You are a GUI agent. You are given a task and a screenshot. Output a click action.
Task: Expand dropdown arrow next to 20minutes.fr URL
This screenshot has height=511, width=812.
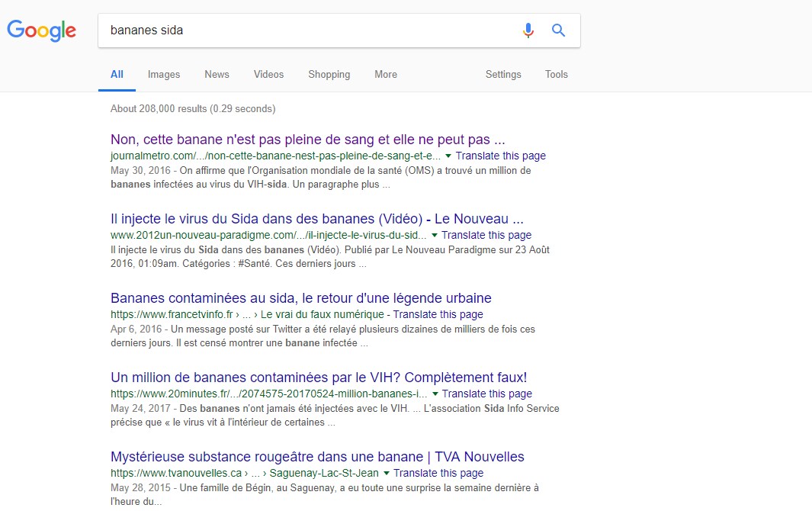click(435, 394)
